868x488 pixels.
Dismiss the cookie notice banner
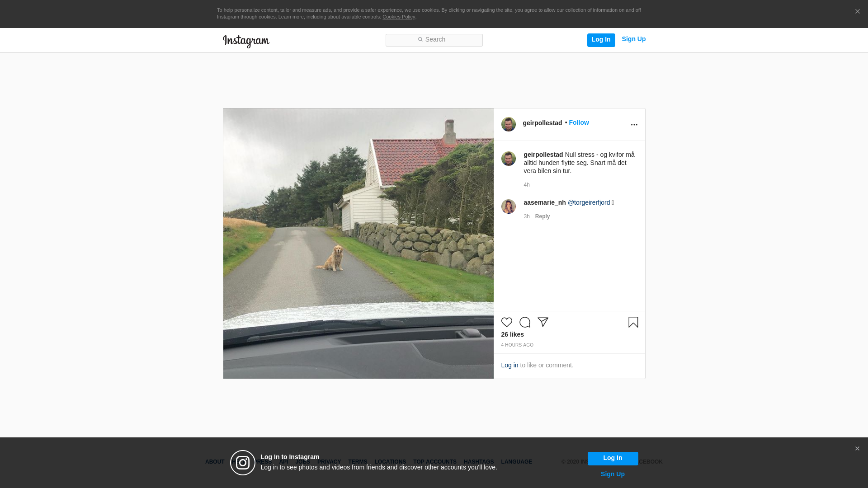(x=857, y=12)
